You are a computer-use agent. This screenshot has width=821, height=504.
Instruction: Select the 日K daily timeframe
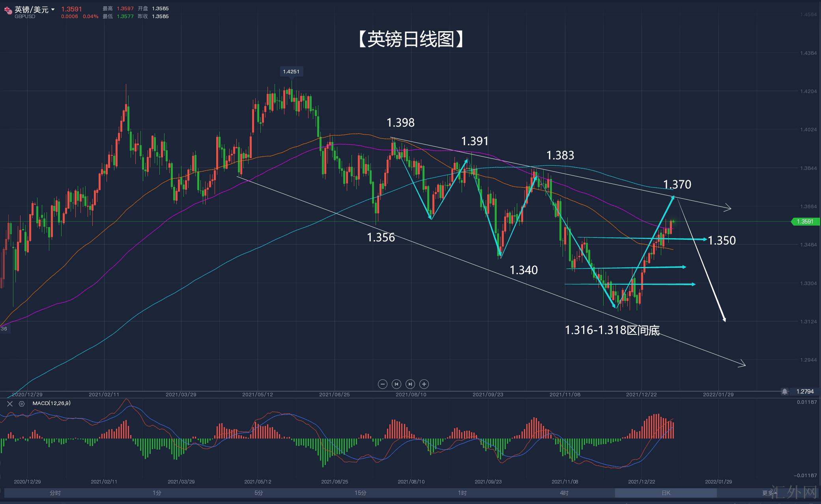click(x=666, y=493)
